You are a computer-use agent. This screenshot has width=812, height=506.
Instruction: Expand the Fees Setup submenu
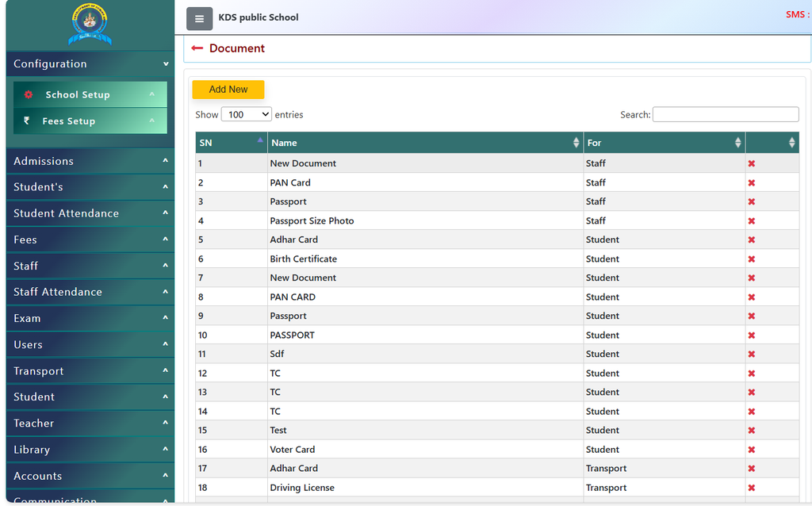[90, 121]
